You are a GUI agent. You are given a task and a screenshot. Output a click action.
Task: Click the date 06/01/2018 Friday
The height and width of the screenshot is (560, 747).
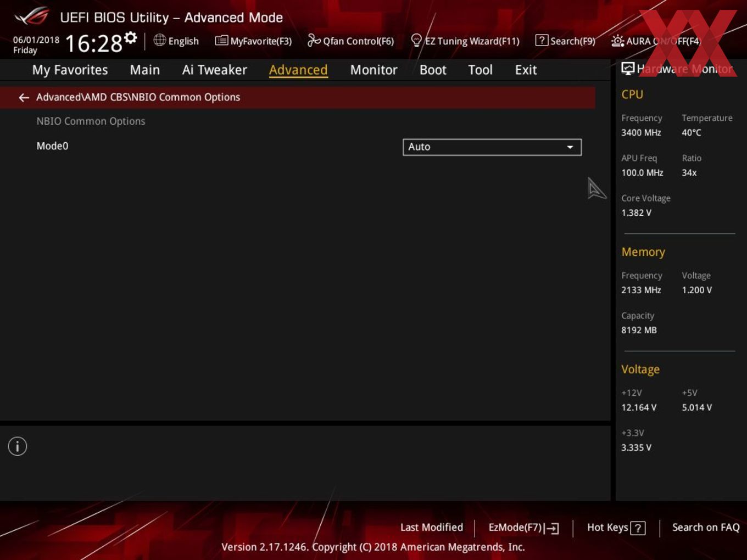[x=36, y=45]
